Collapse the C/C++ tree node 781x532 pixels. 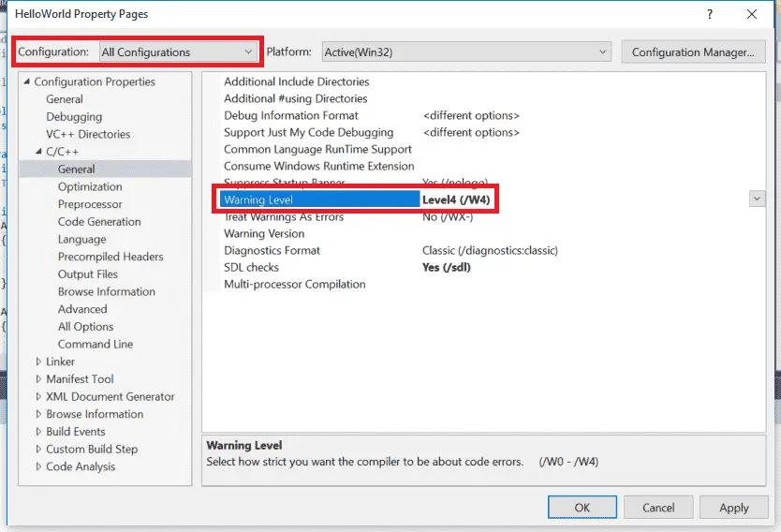coord(39,152)
